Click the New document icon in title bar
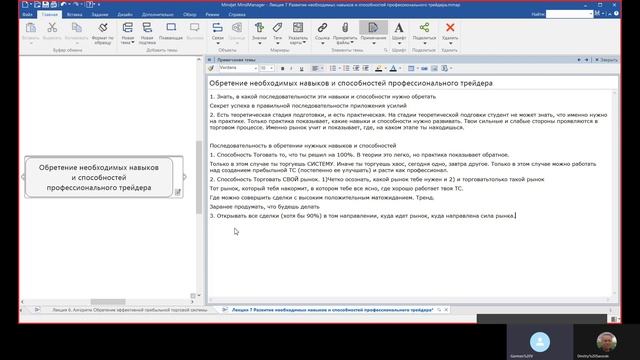This screenshot has width=640, height=360. click(26, 4)
